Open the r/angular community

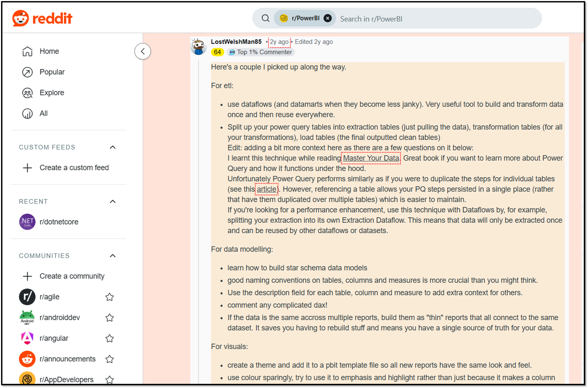54,338
